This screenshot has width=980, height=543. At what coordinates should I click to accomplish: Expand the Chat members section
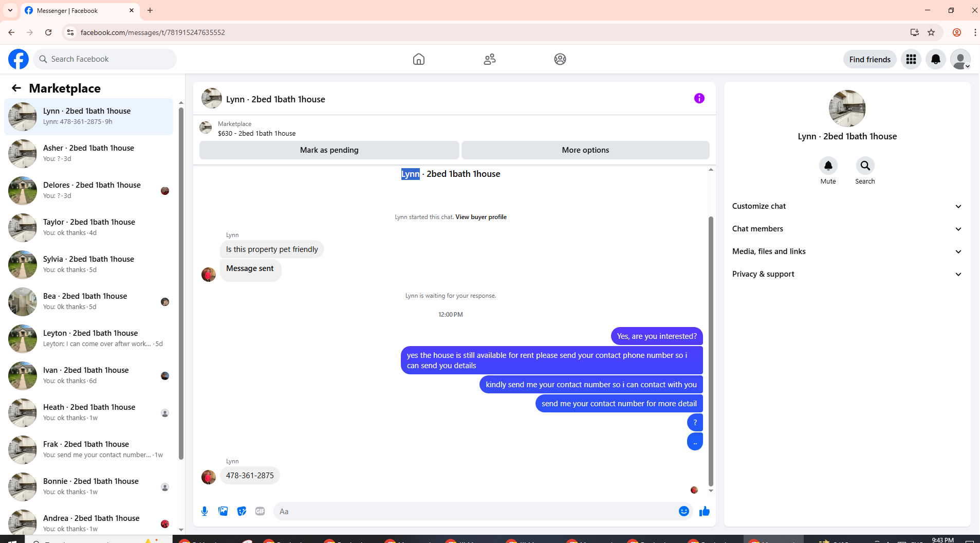pyautogui.click(x=847, y=229)
